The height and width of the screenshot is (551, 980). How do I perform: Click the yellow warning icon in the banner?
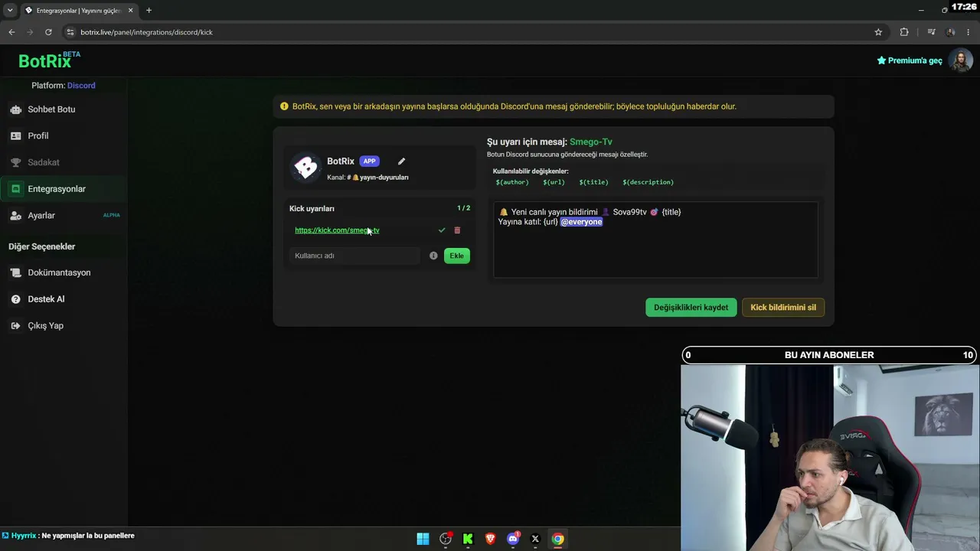(285, 106)
